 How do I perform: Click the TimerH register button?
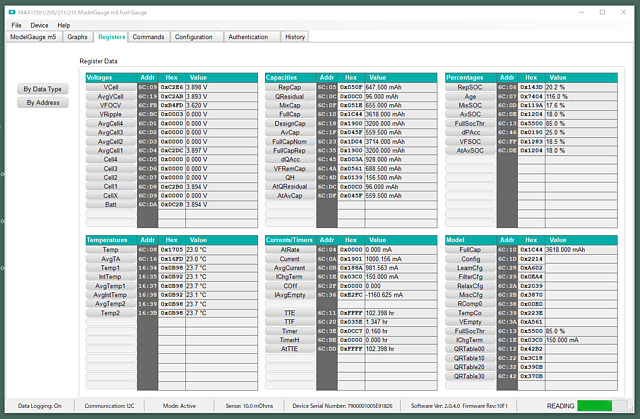[290, 340]
